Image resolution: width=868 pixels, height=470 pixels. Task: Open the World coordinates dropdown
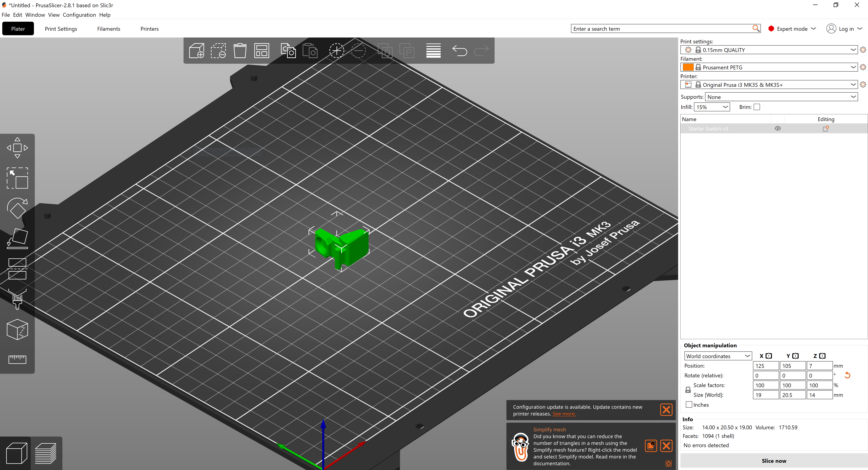tap(718, 356)
